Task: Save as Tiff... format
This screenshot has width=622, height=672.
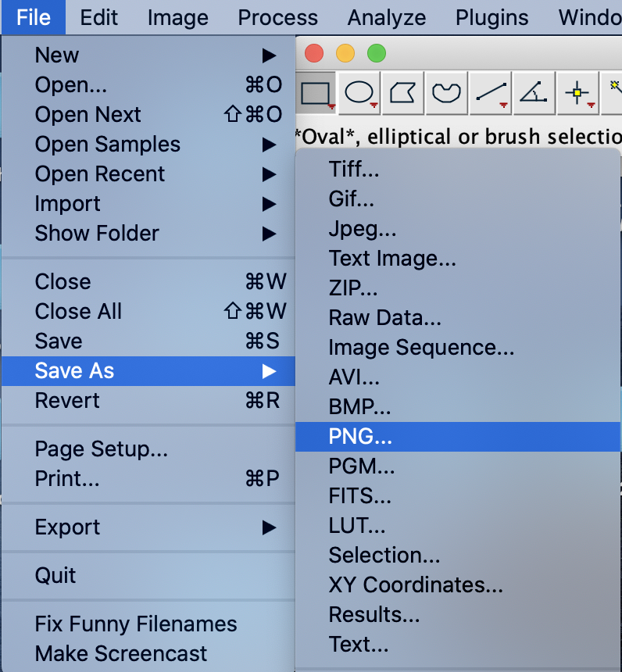Action: coord(458,170)
